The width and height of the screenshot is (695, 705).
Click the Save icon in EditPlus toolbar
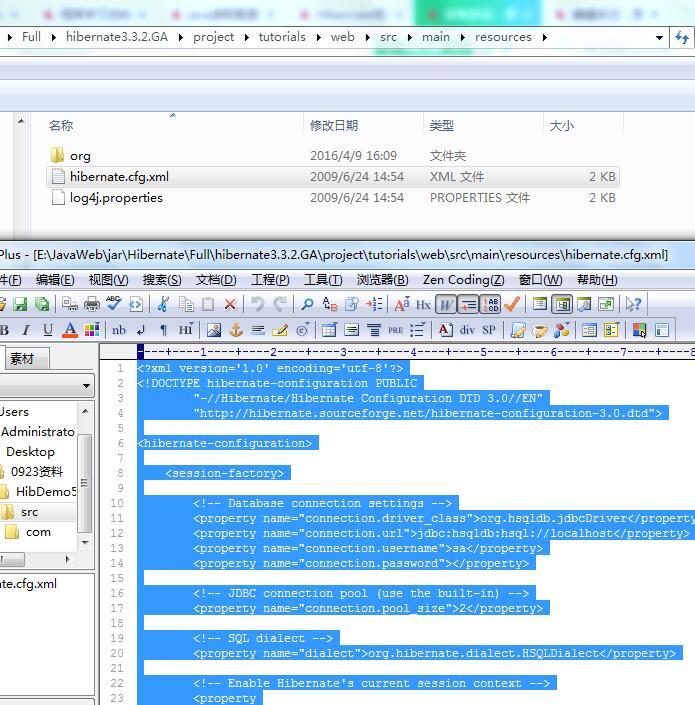click(x=20, y=304)
